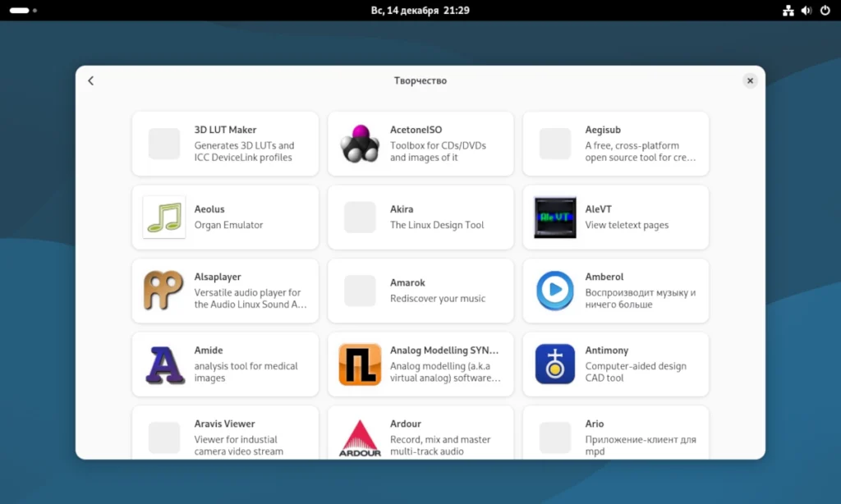This screenshot has height=504, width=841.
Task: Click the Aravis Viewer placeholder icon
Action: click(x=164, y=438)
